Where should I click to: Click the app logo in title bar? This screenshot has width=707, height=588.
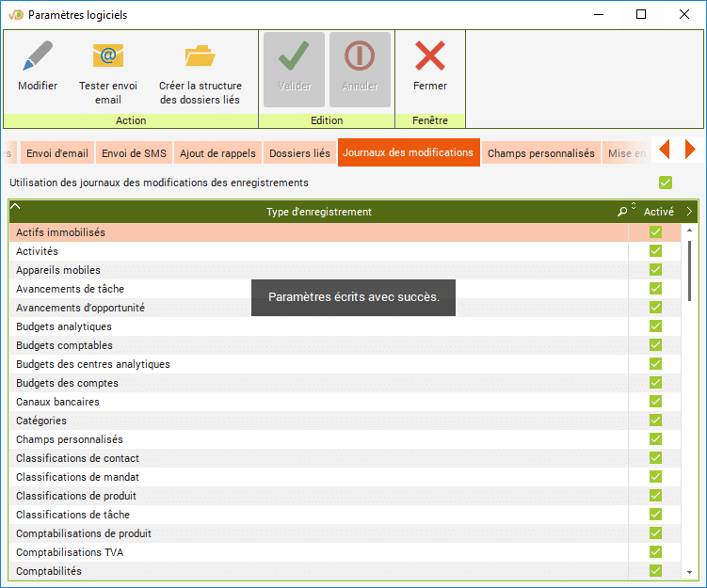click(x=15, y=14)
